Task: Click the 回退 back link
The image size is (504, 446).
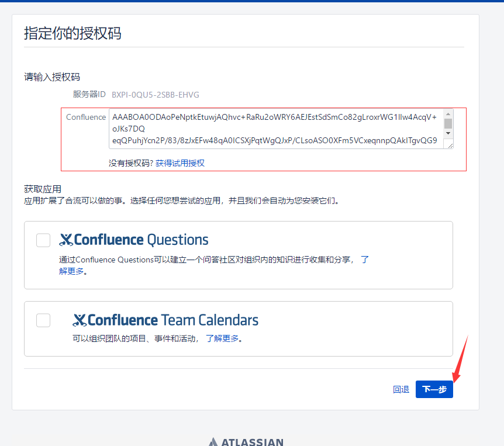Action: 401,389
